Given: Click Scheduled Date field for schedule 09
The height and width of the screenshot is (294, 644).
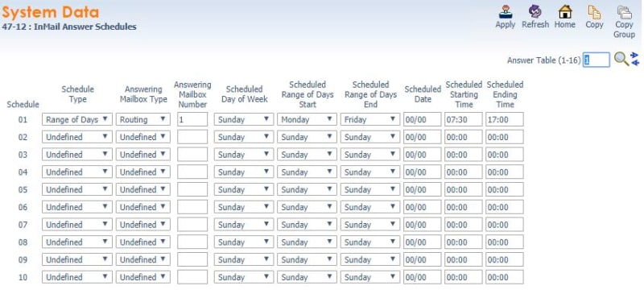Looking at the screenshot, I should pyautogui.click(x=422, y=259).
